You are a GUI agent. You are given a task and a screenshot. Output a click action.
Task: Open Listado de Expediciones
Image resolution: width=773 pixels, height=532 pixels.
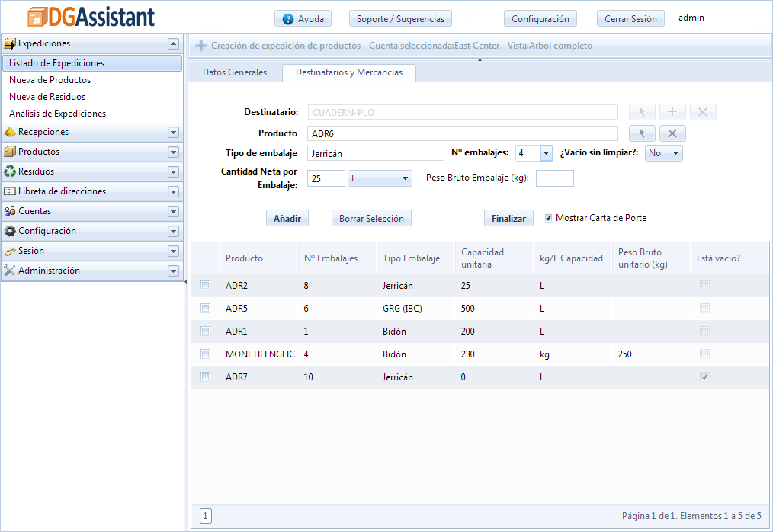click(x=92, y=63)
